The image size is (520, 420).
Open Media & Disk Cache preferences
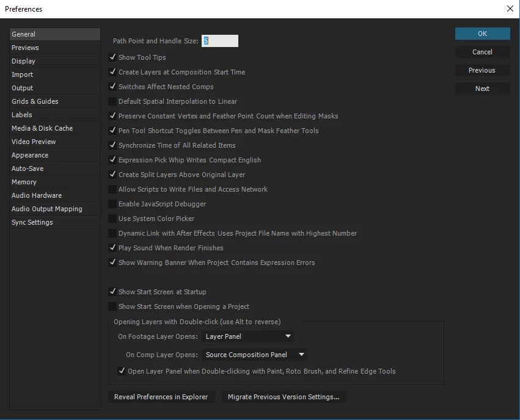click(55, 128)
